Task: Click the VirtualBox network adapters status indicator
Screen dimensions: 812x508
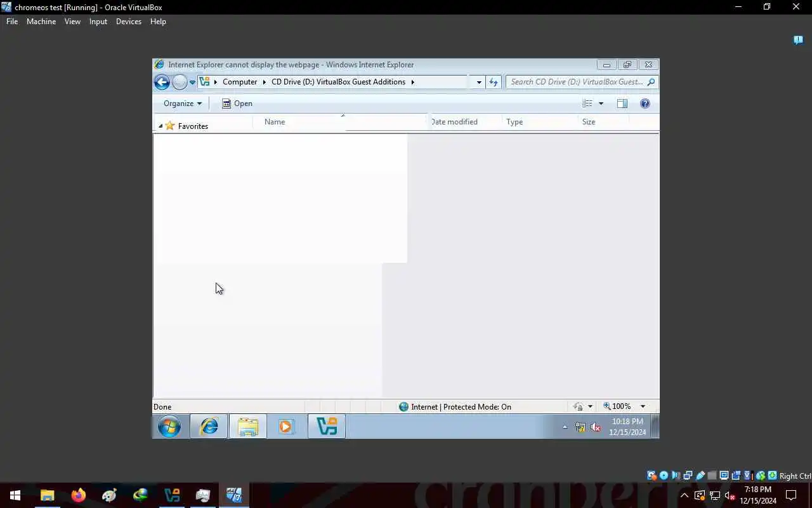Action: pyautogui.click(x=688, y=476)
